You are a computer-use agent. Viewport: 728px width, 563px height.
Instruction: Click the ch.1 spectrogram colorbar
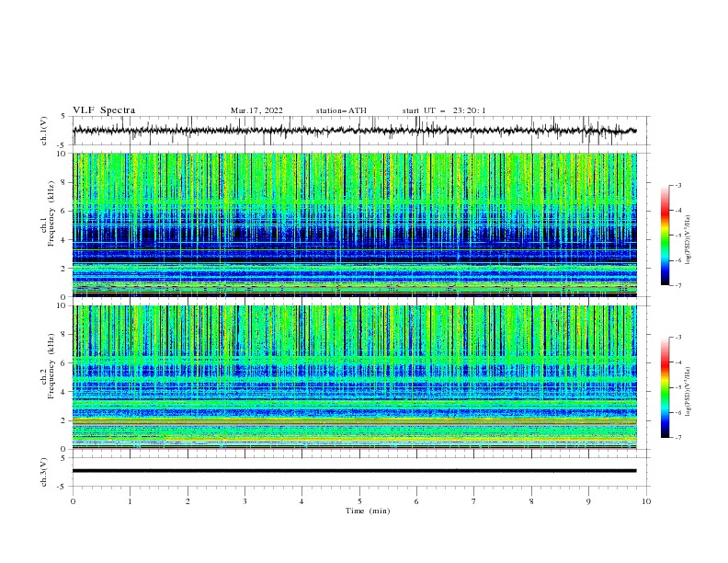point(665,236)
